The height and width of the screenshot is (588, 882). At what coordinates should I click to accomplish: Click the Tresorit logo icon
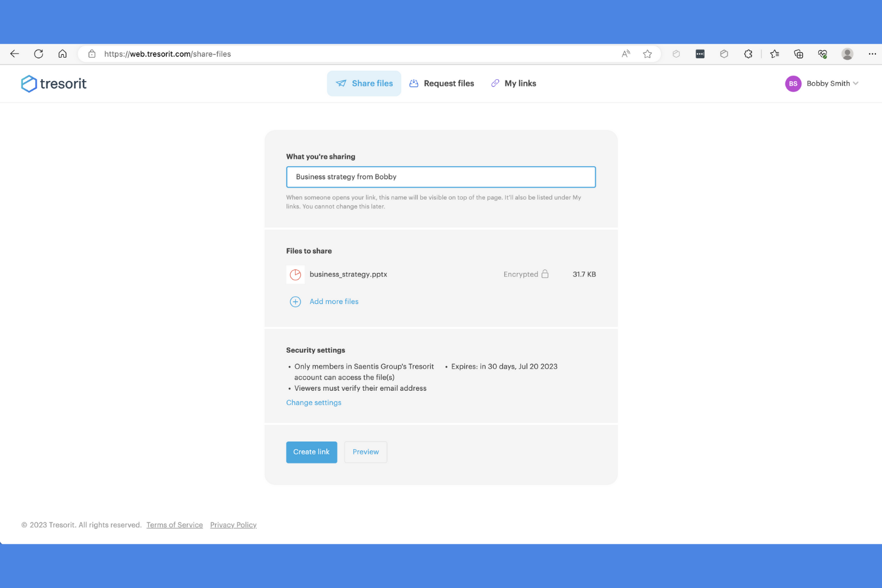point(29,83)
